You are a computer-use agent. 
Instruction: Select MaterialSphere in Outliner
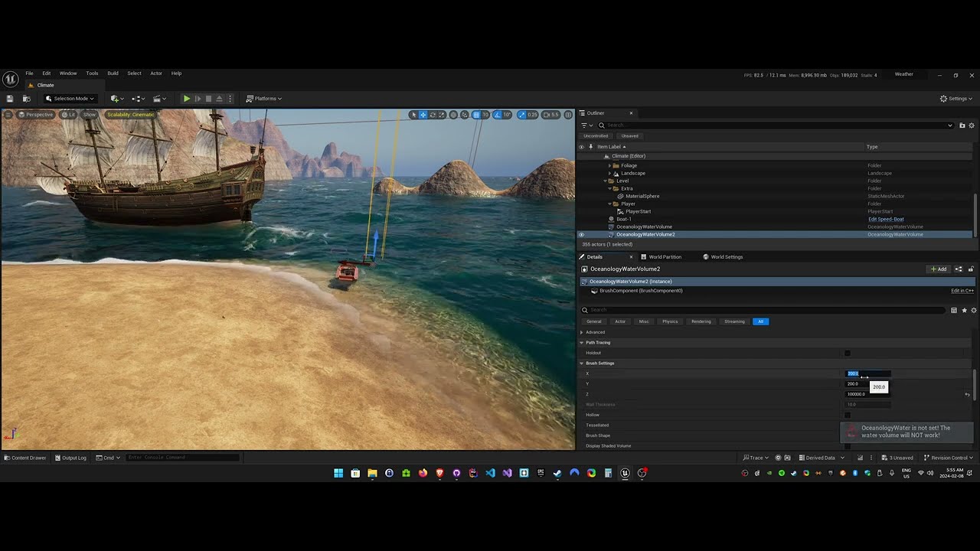tap(642, 196)
